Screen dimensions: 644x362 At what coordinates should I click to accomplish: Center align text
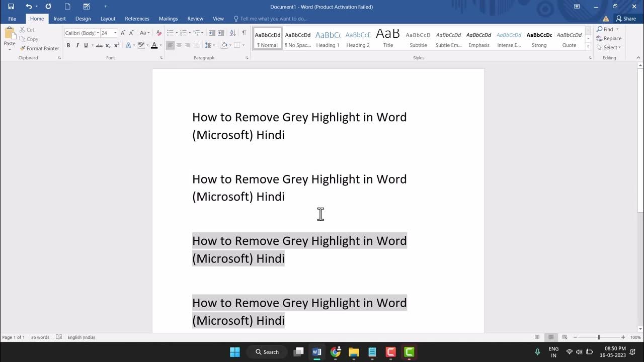point(179,45)
